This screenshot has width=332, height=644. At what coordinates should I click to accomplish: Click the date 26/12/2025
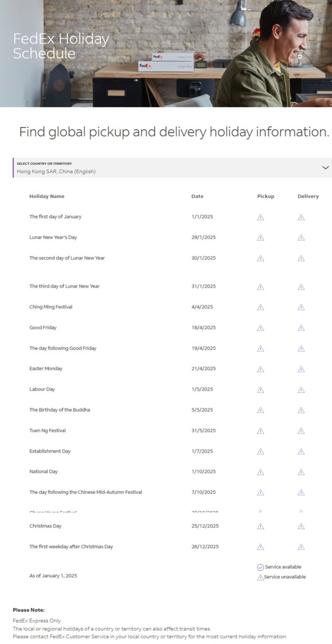pyautogui.click(x=205, y=546)
